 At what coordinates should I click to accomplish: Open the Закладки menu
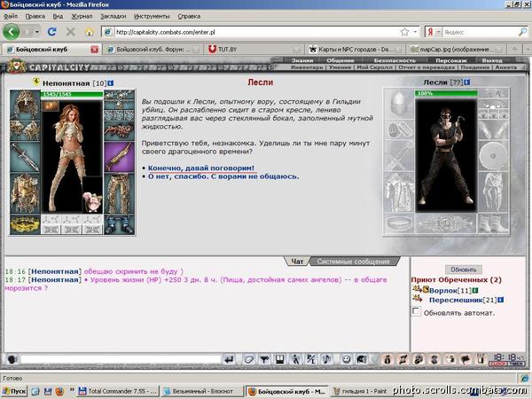pyautogui.click(x=113, y=16)
